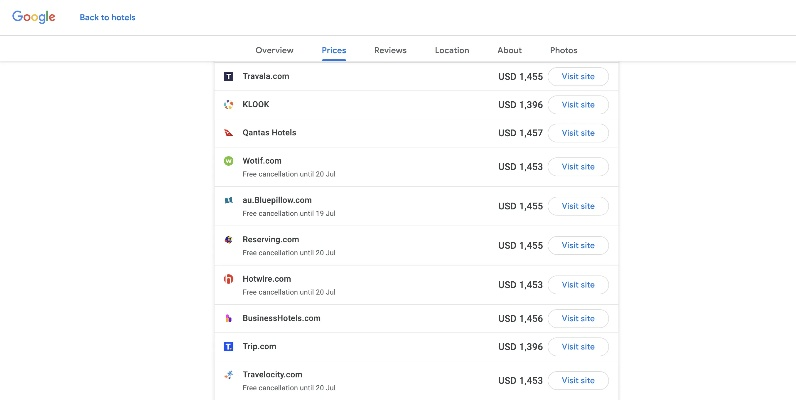Screen dimensions: 796x400
Task: Click the Qantas Hotels kangaroo icon
Action: [x=228, y=132]
